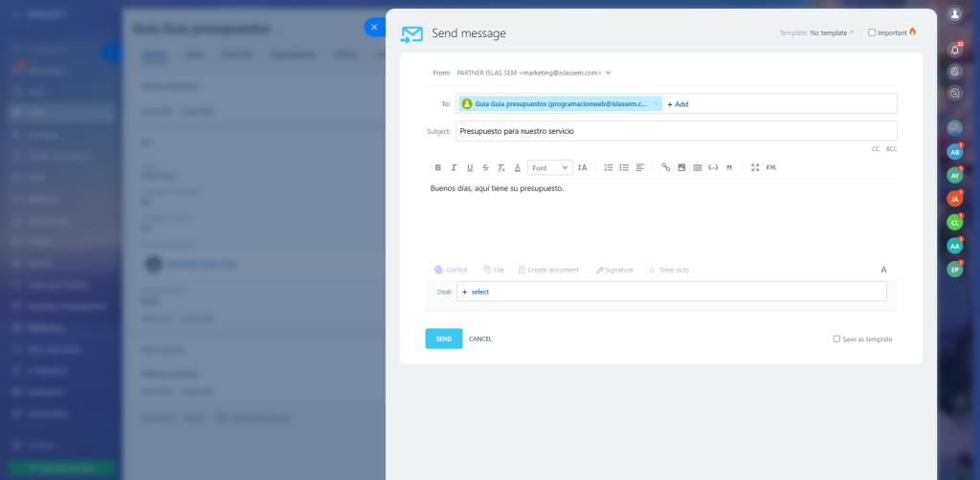Viewport: 980px width, 480px height.
Task: Choose the Signature option
Action: (613, 270)
